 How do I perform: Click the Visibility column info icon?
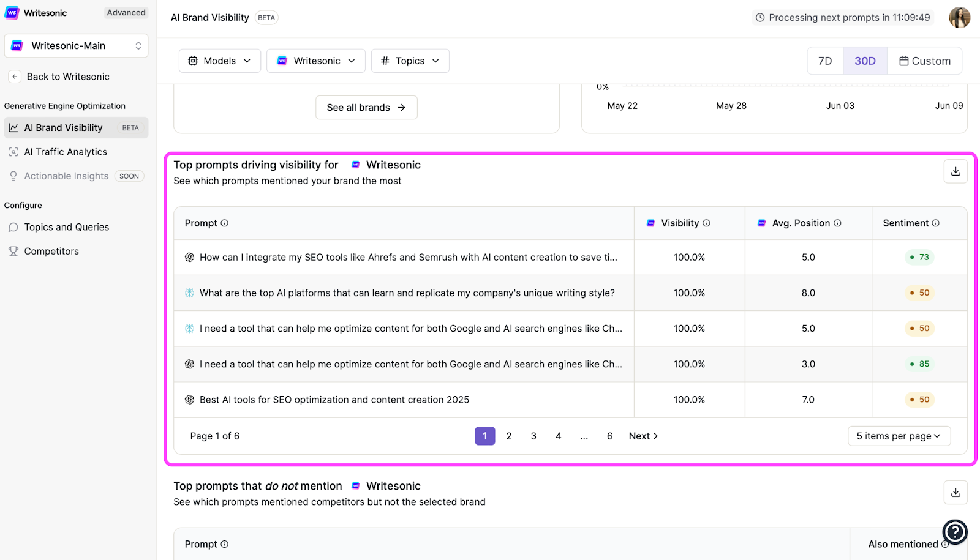pos(706,223)
